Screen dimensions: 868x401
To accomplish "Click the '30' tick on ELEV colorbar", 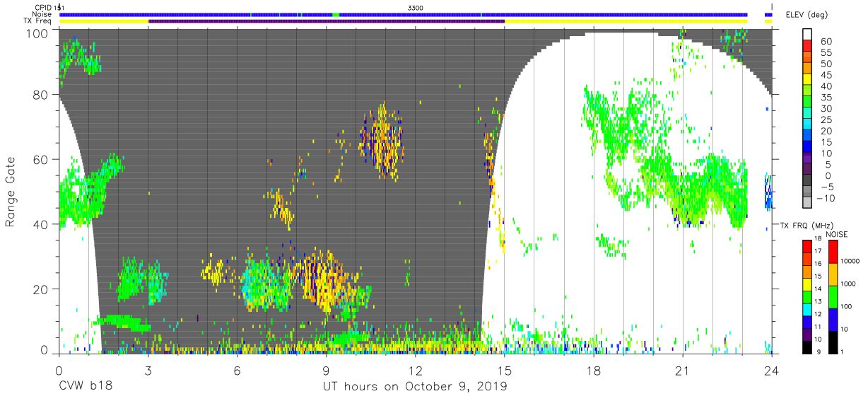I will tap(826, 108).
